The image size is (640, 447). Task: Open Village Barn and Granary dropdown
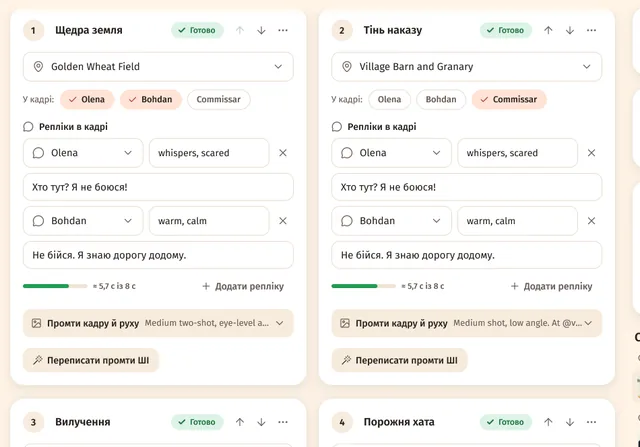pos(467,67)
